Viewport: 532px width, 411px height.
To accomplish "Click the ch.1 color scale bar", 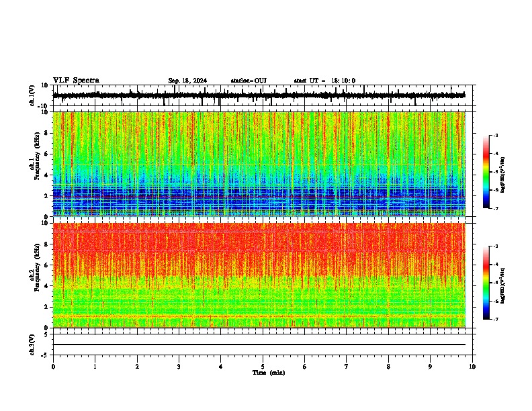I will 486,172.
